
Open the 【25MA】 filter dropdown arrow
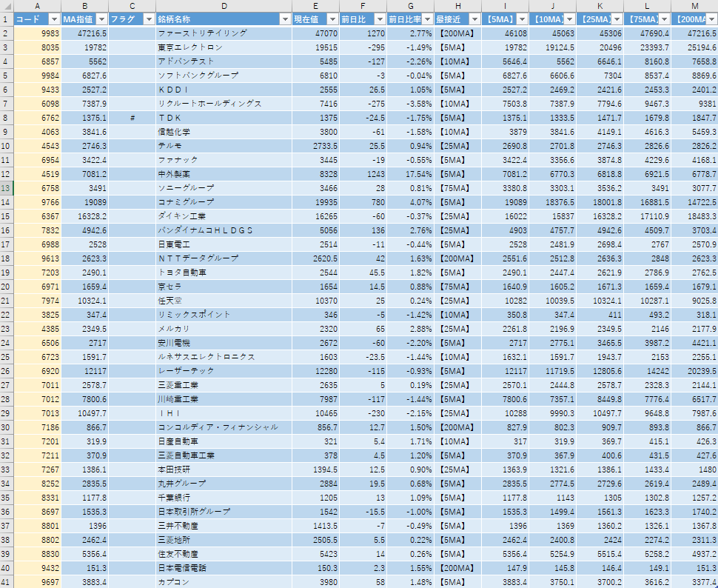click(617, 19)
